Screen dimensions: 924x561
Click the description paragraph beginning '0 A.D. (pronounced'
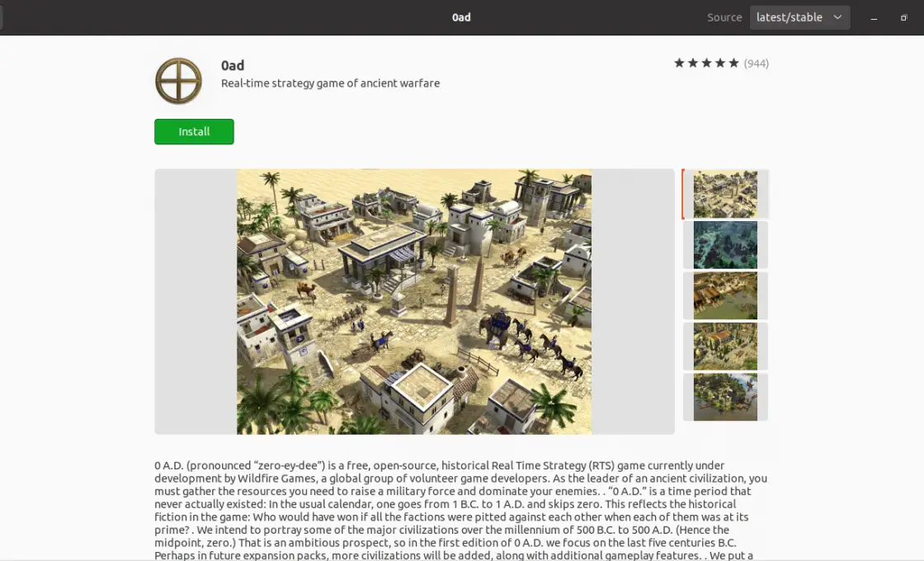point(461,511)
